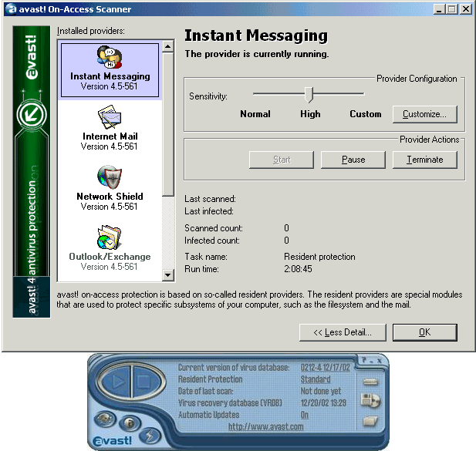Click the lightning bolt update icon
The height and width of the screenshot is (451, 476).
point(150,436)
